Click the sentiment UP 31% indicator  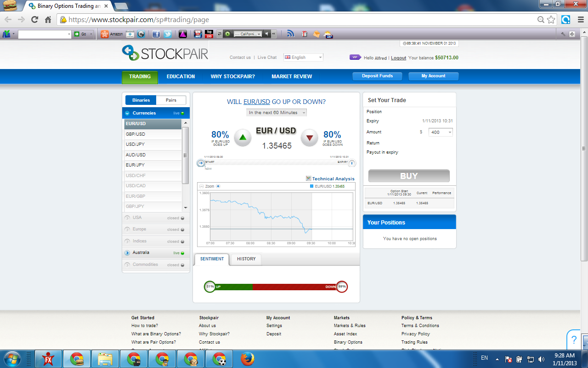coord(210,287)
